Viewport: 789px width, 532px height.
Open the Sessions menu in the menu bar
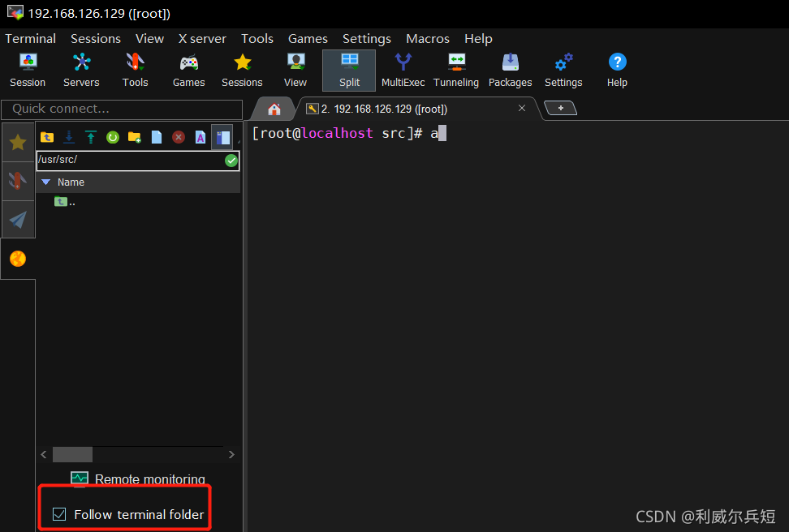(96, 39)
